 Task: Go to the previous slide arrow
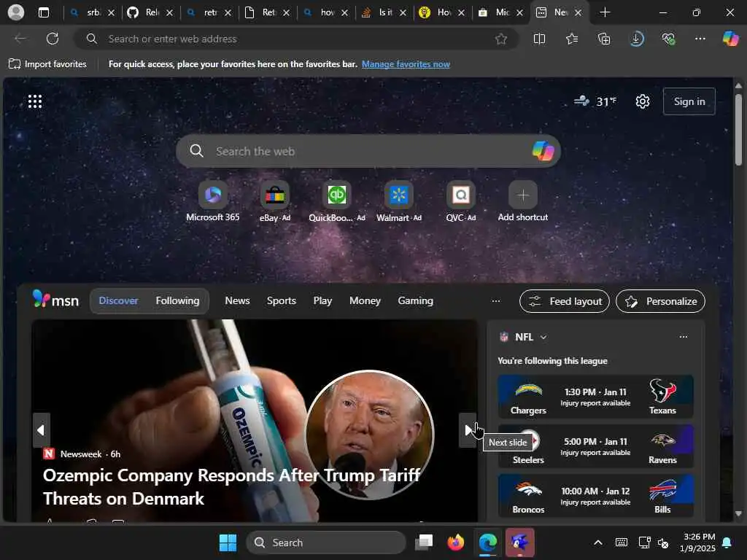pos(41,430)
